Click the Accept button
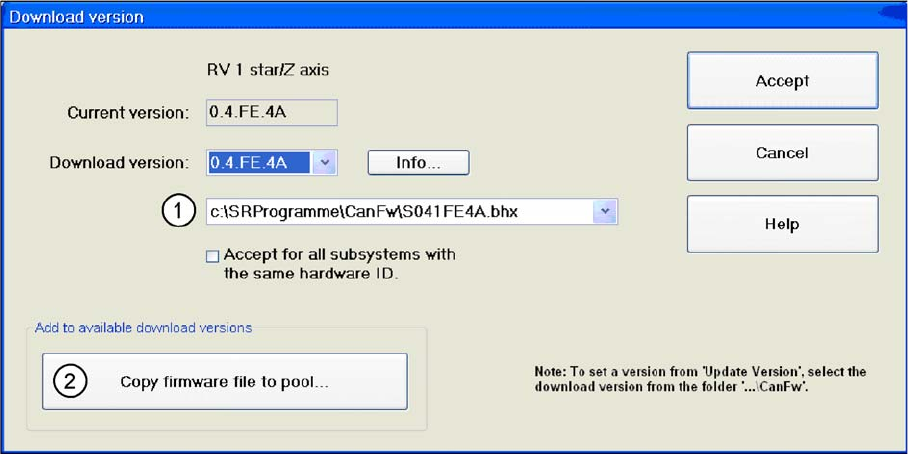The image size is (908, 454). coord(782,80)
